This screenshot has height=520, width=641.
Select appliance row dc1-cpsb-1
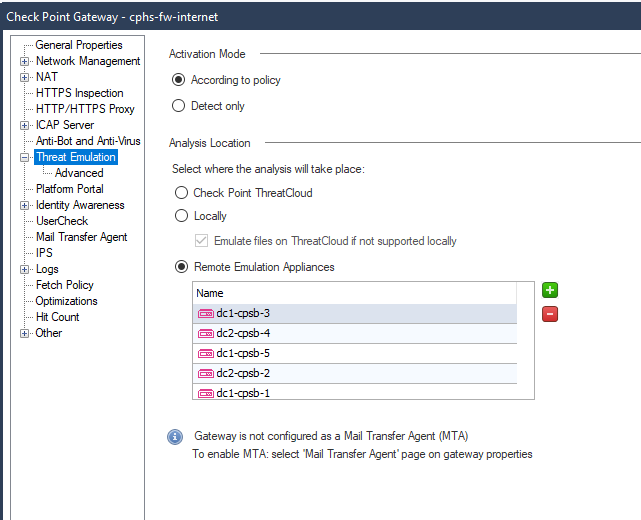[355, 392]
